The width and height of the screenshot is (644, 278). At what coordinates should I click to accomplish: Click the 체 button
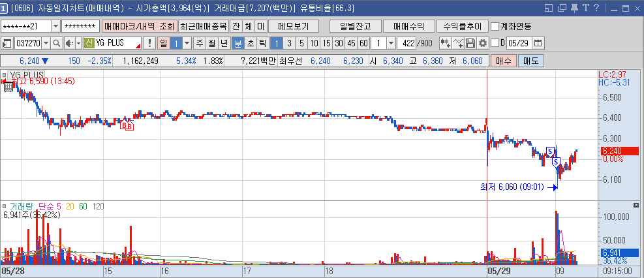pos(248,26)
